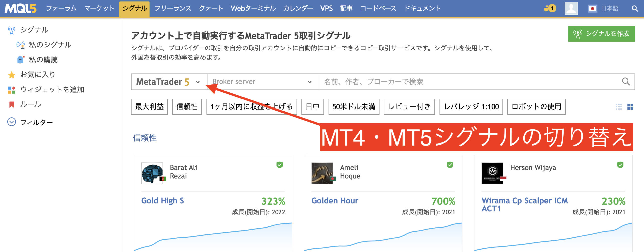Switch to list view icon
This screenshot has width=644, height=252.
point(619,107)
